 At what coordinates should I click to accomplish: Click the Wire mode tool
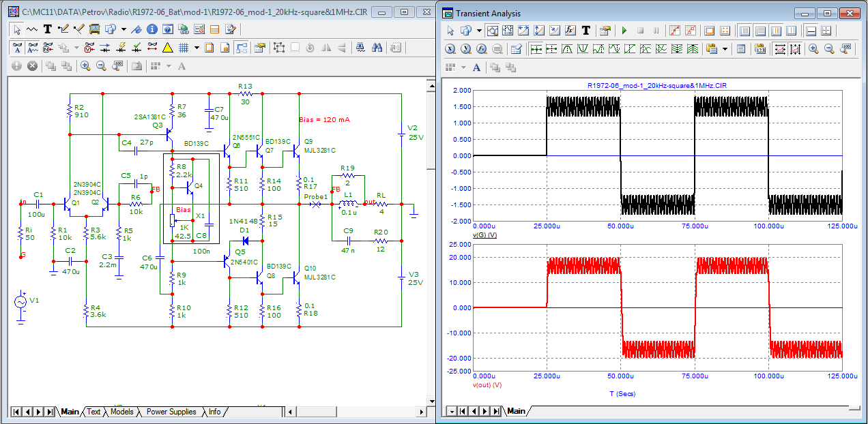pyautogui.click(x=63, y=29)
